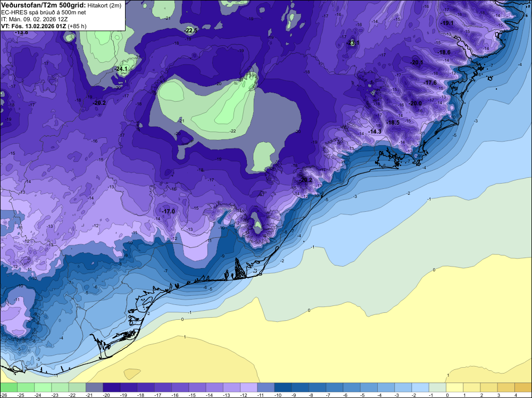The height and width of the screenshot is (398, 532).
Task: Pick the bright green legend swatch labeled -26
Action: point(9,387)
